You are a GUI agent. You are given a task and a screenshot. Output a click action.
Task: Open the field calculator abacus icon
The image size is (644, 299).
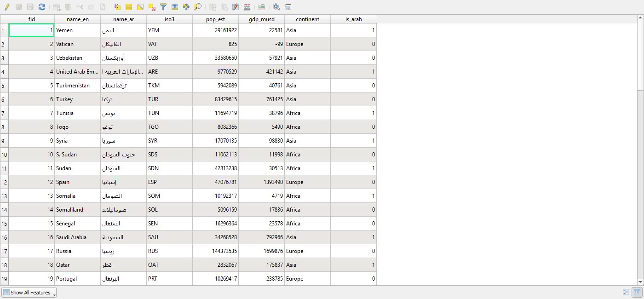point(247,7)
